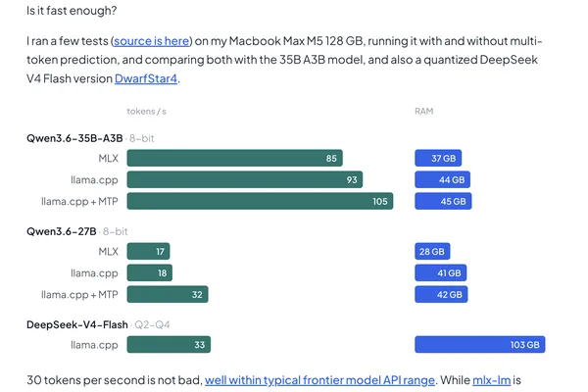Click the 18 tokens/s llama.cpp bar
Image resolution: width=588 pixels, height=392 pixels.
[x=150, y=273]
